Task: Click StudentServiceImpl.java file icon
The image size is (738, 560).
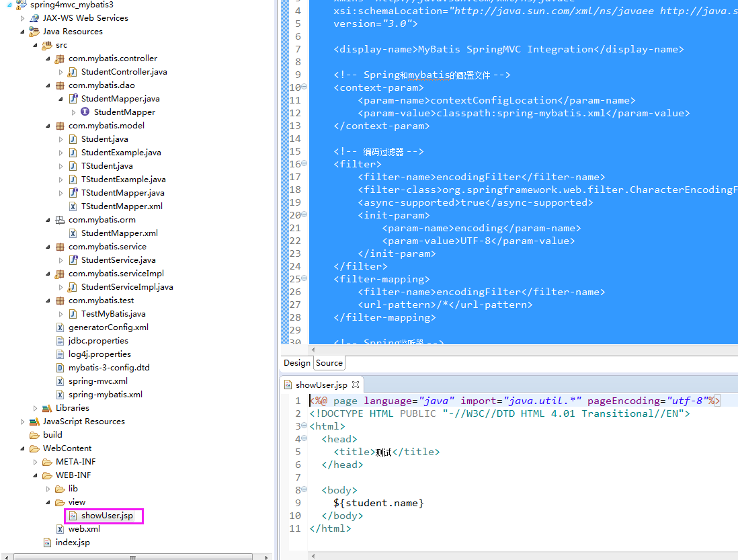Action: coord(73,287)
